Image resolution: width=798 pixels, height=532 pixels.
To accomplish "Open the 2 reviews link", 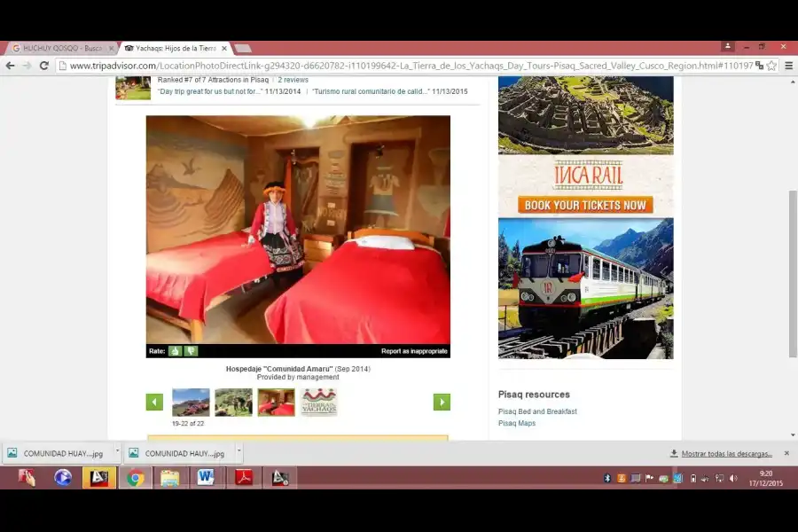I will [x=293, y=80].
